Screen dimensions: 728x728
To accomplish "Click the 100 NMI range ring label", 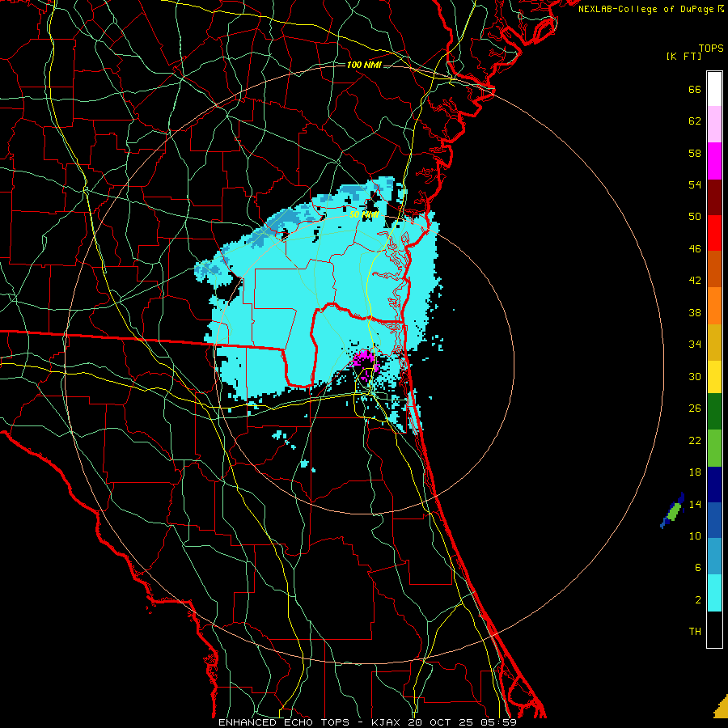I will click(x=364, y=65).
